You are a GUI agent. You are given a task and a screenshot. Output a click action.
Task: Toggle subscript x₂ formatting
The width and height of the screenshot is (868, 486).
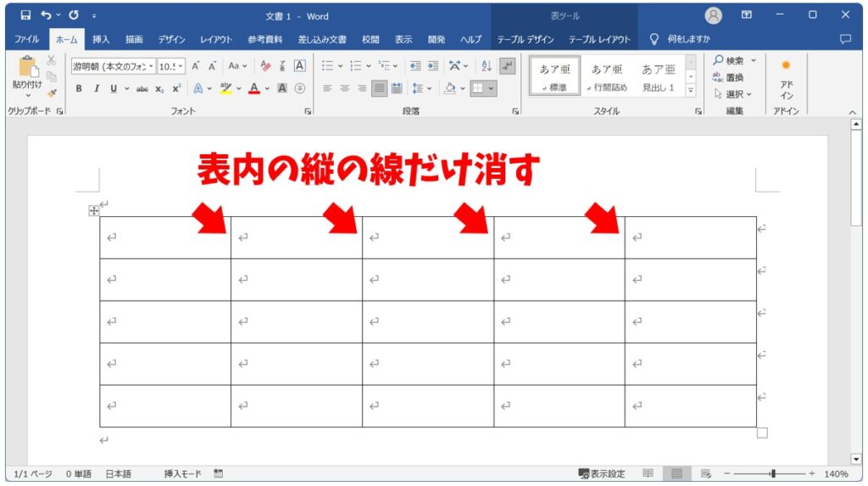pyautogui.click(x=159, y=89)
